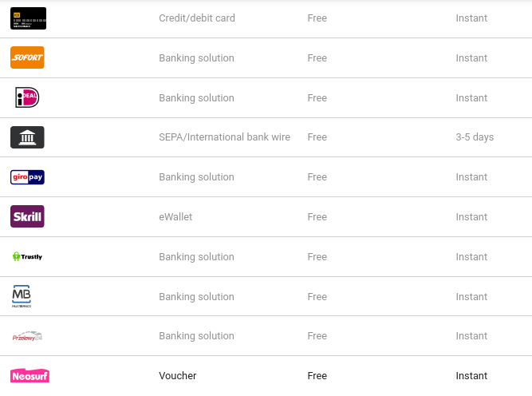The width and height of the screenshot is (532, 396).
Task: Click the bank wire building icon
Action: (x=27, y=137)
